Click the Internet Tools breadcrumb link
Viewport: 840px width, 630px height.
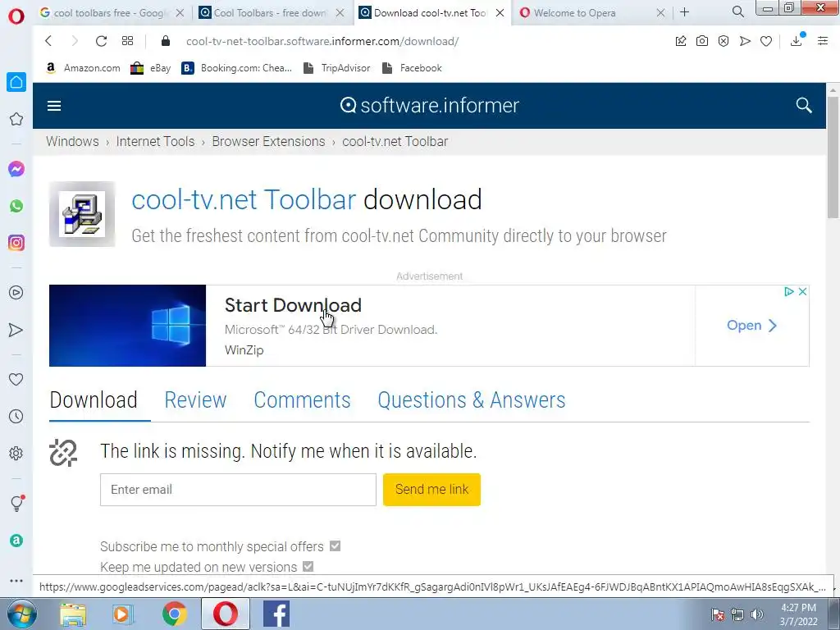pos(155,141)
